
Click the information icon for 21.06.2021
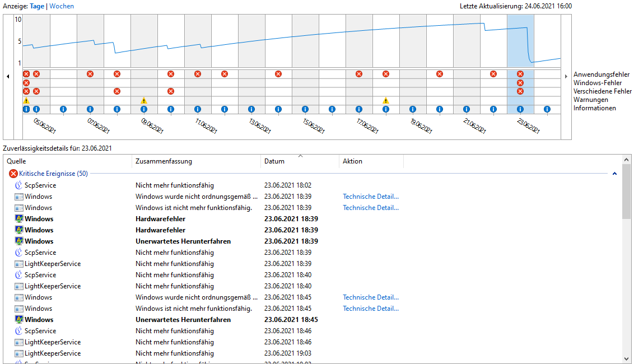(x=467, y=109)
